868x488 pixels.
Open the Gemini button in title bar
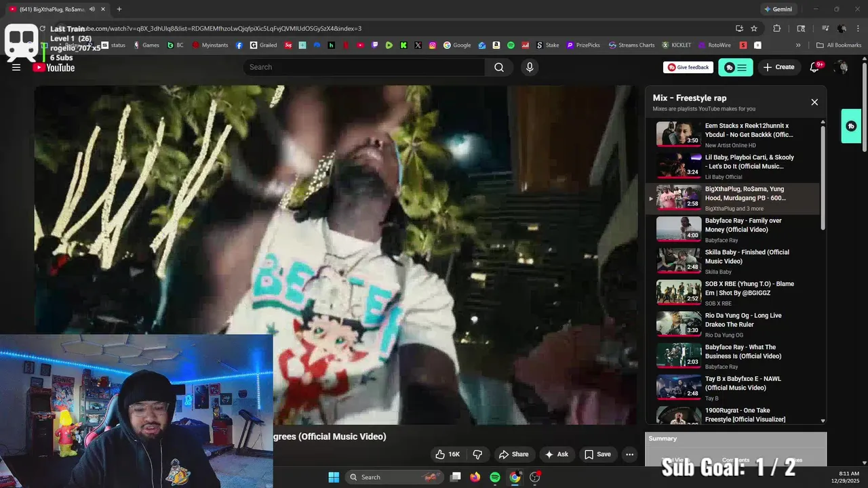(778, 9)
